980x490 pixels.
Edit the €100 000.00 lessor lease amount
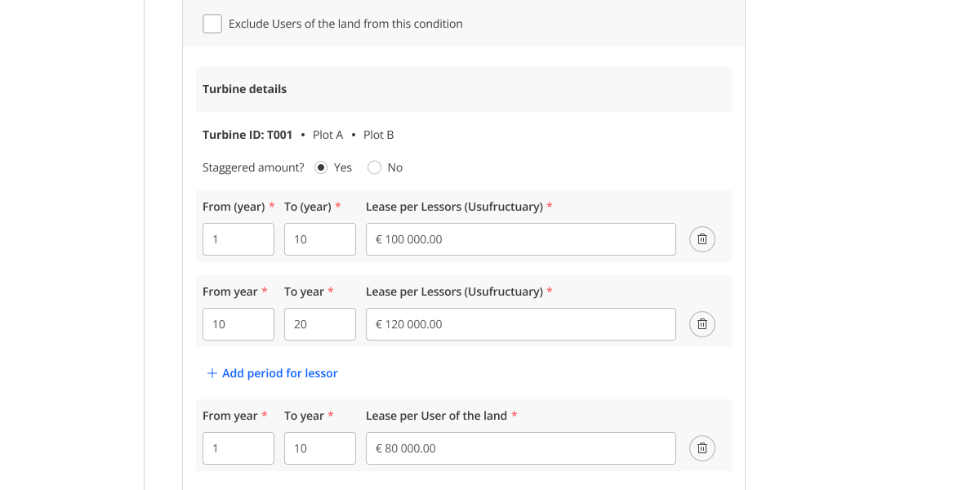pos(520,239)
